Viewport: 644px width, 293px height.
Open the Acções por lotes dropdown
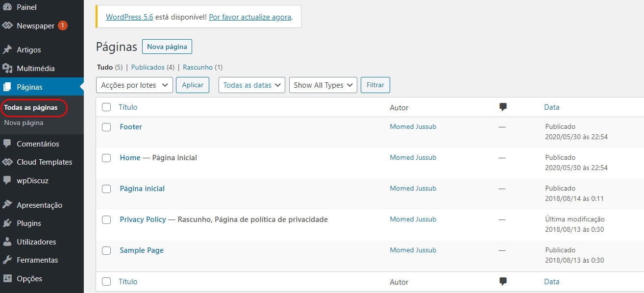point(134,85)
